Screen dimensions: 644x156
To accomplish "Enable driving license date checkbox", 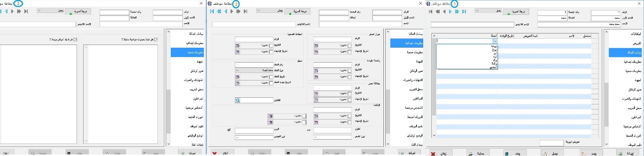I will click(350, 70).
